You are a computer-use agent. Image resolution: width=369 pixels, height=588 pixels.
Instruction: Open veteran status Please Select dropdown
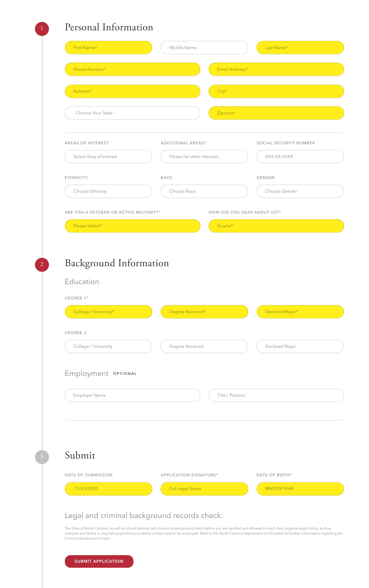click(132, 226)
